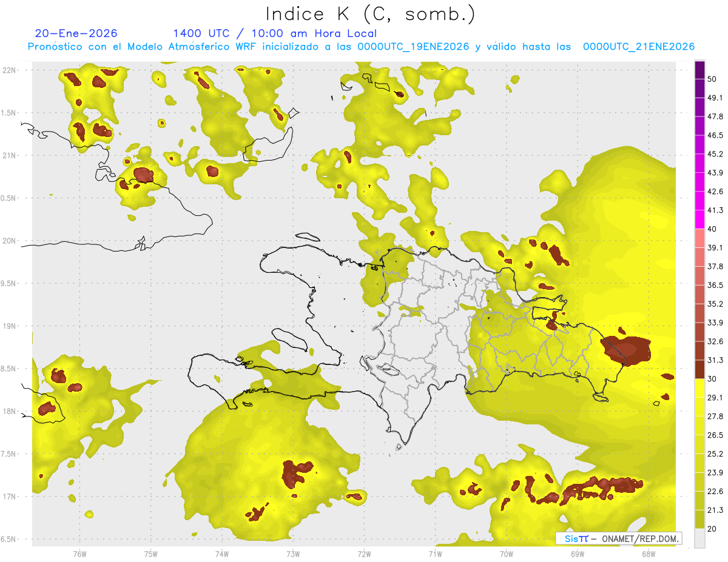Click the latitude label '18N'

coord(8,411)
